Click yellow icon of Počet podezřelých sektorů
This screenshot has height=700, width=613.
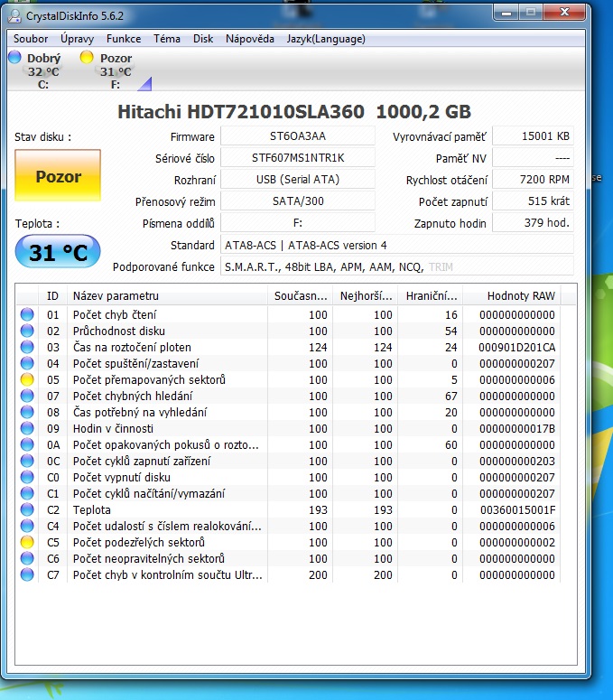coord(27,542)
